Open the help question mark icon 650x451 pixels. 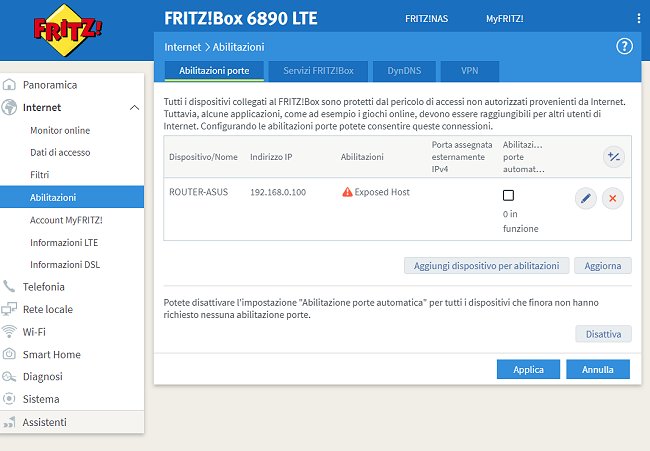pyautogui.click(x=624, y=46)
